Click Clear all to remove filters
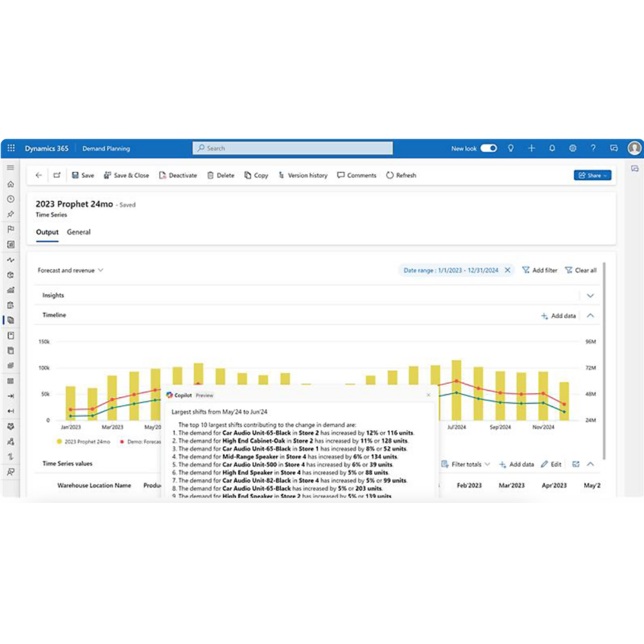 click(x=580, y=270)
